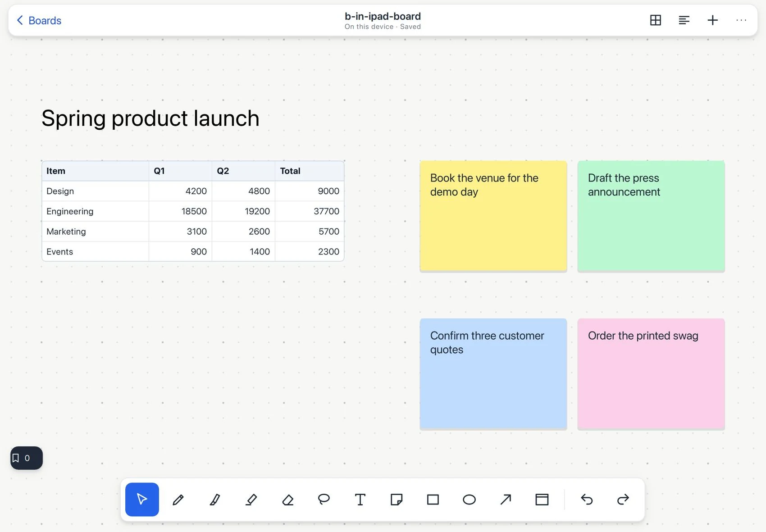The height and width of the screenshot is (532, 766).
Task: Click the Q1 column header
Action: tap(180, 171)
